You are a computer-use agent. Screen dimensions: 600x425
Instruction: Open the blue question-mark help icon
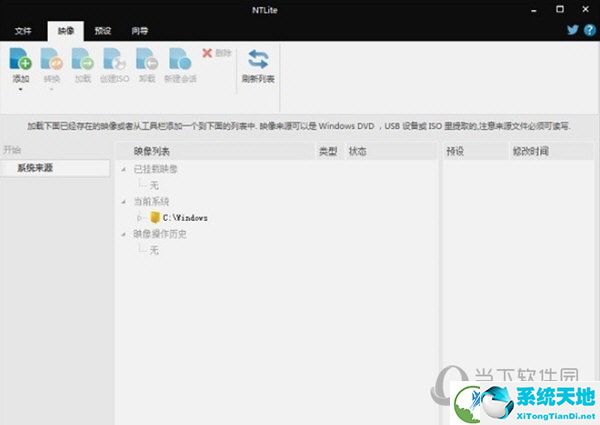[590, 30]
